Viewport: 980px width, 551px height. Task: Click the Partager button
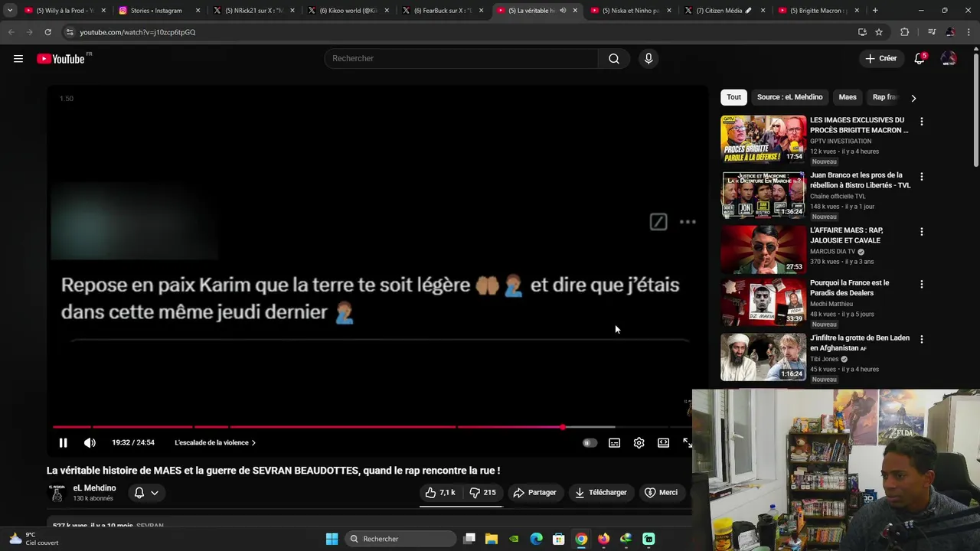[x=534, y=493]
